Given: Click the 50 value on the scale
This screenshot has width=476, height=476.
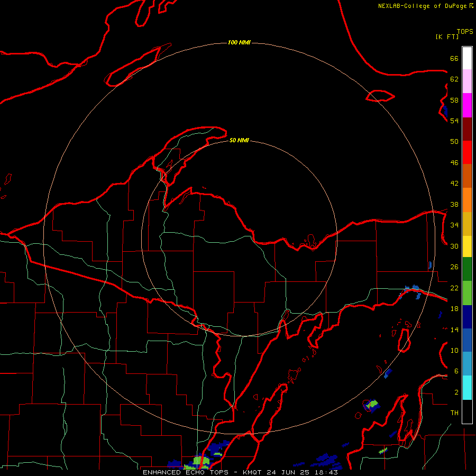Looking at the screenshot, I should 454,142.
